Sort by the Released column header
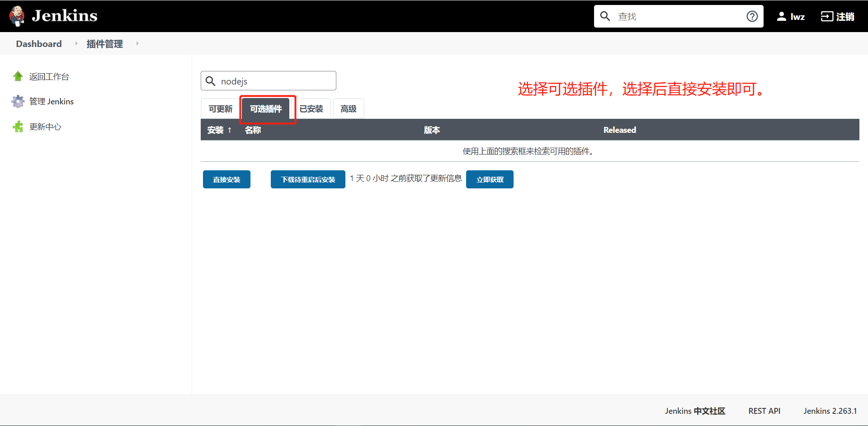Image resolution: width=868 pixels, height=426 pixels. coord(619,130)
